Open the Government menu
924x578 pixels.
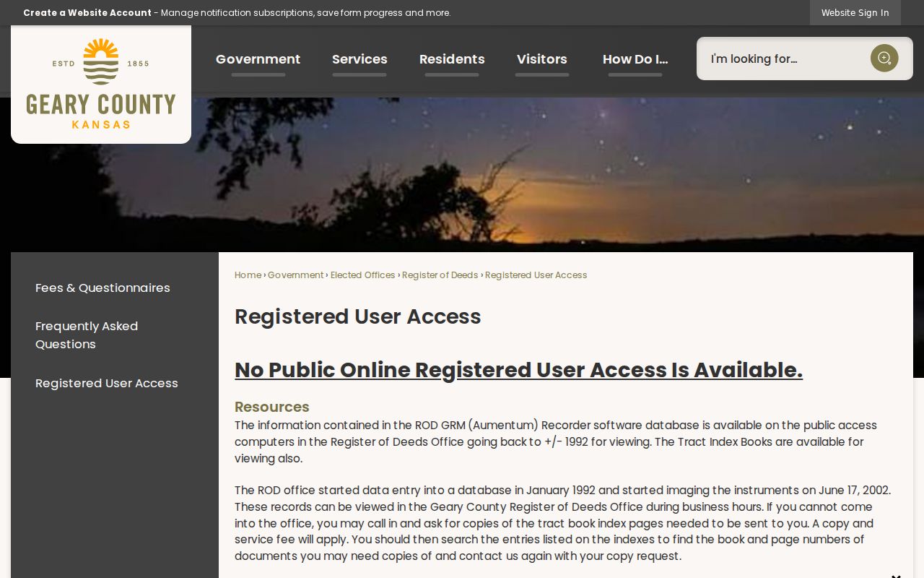pos(258,59)
